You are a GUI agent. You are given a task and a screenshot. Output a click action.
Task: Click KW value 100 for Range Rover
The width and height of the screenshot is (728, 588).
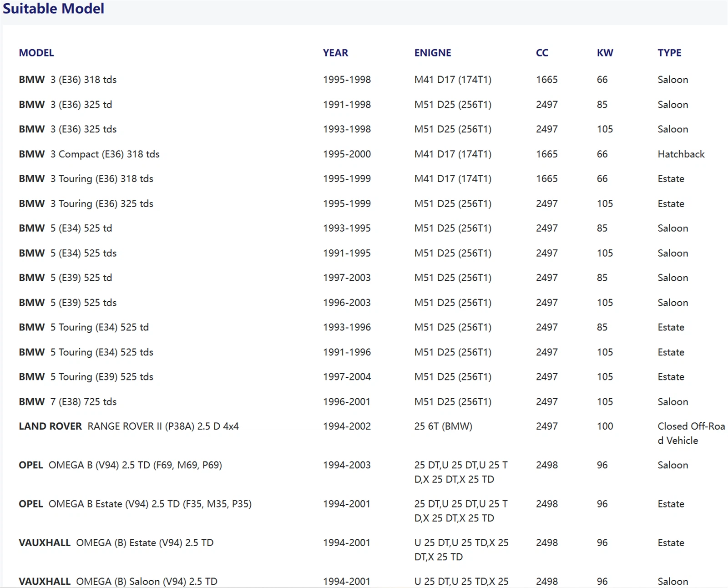(605, 426)
